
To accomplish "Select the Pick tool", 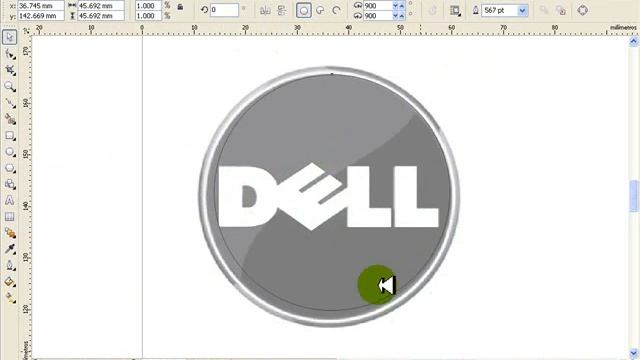I will [9, 37].
